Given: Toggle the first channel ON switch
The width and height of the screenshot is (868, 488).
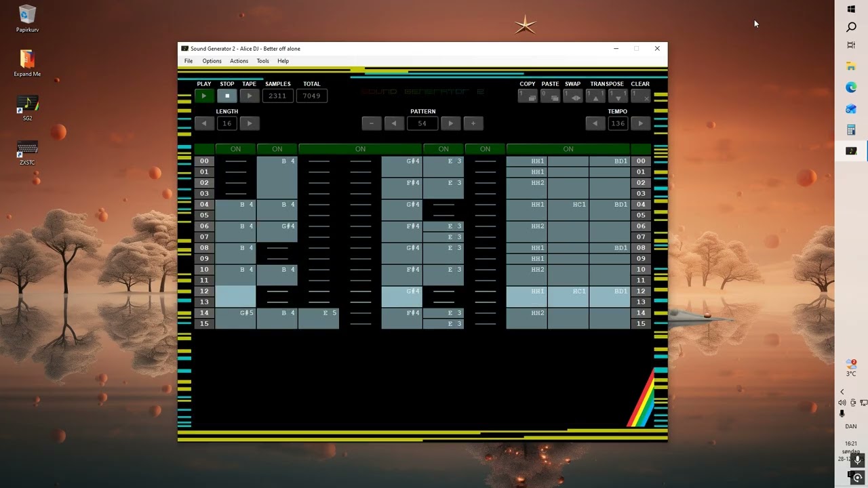Looking at the screenshot, I should point(235,149).
